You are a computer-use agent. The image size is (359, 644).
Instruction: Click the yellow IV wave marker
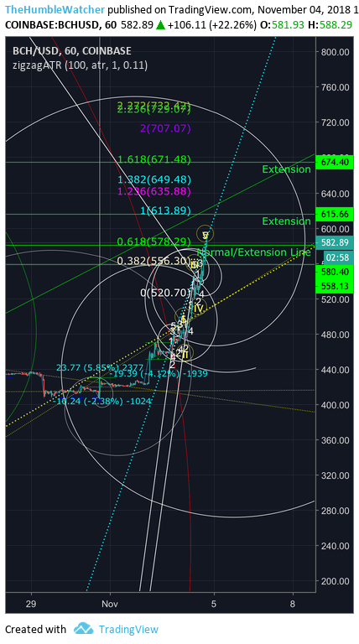point(200,307)
